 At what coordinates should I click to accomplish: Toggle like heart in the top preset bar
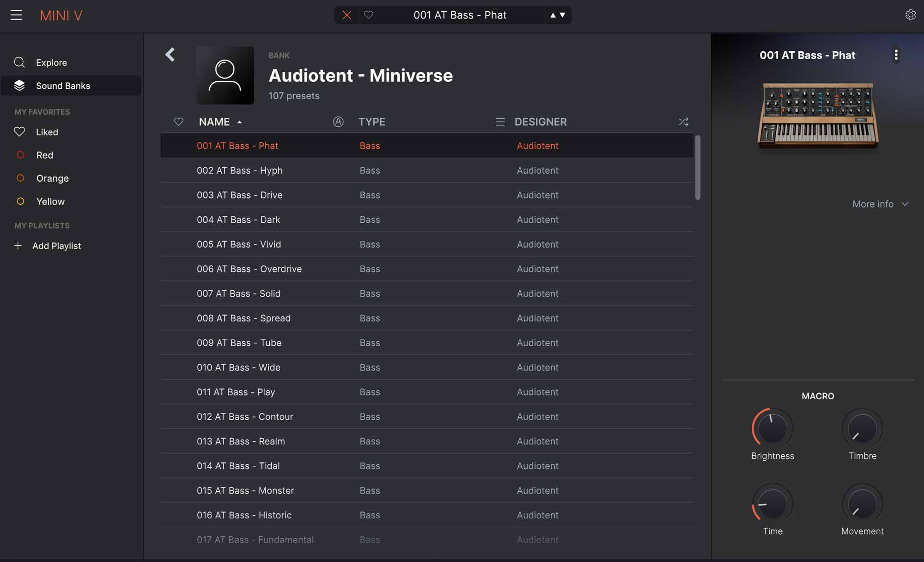click(368, 15)
